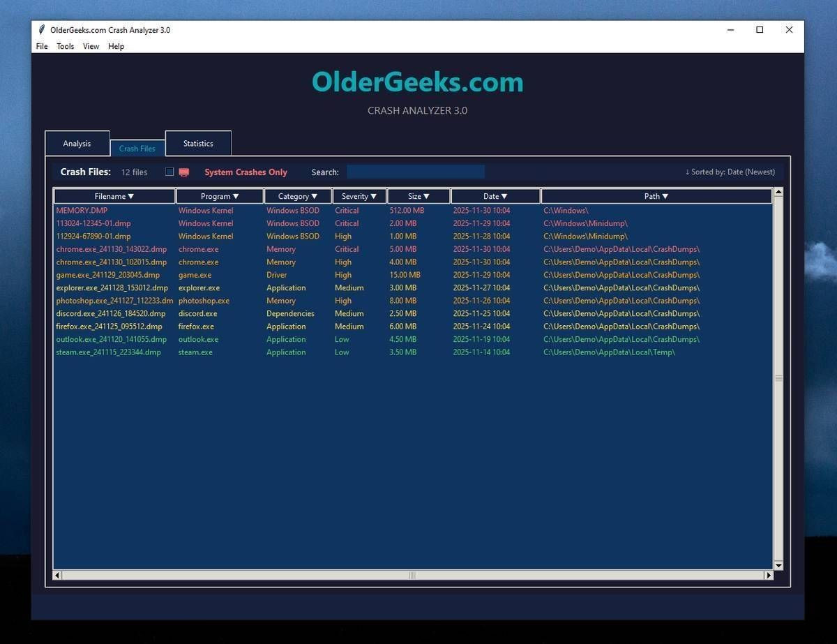
Task: Click the outlook.exe program cell
Action: pyautogui.click(x=198, y=339)
